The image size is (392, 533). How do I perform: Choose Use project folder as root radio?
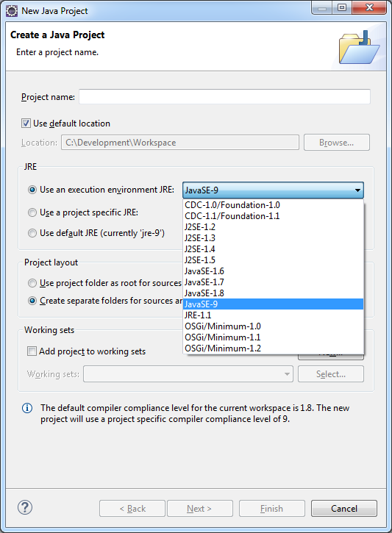pyautogui.click(x=32, y=283)
